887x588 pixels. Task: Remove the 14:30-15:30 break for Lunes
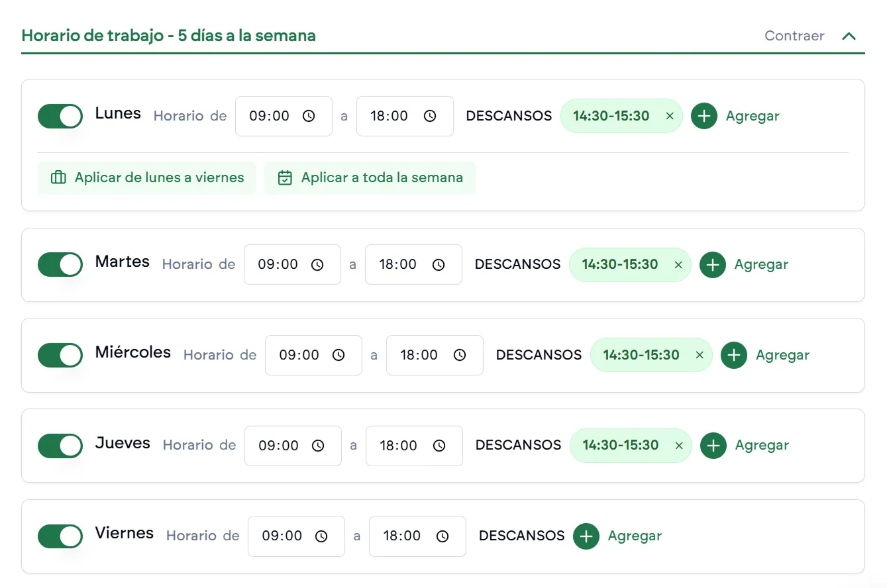(x=670, y=116)
